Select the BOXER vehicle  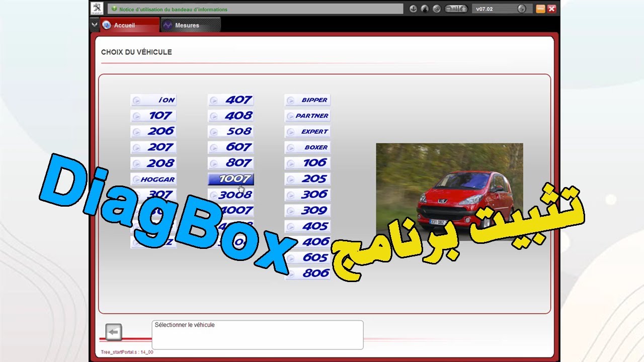click(x=307, y=147)
